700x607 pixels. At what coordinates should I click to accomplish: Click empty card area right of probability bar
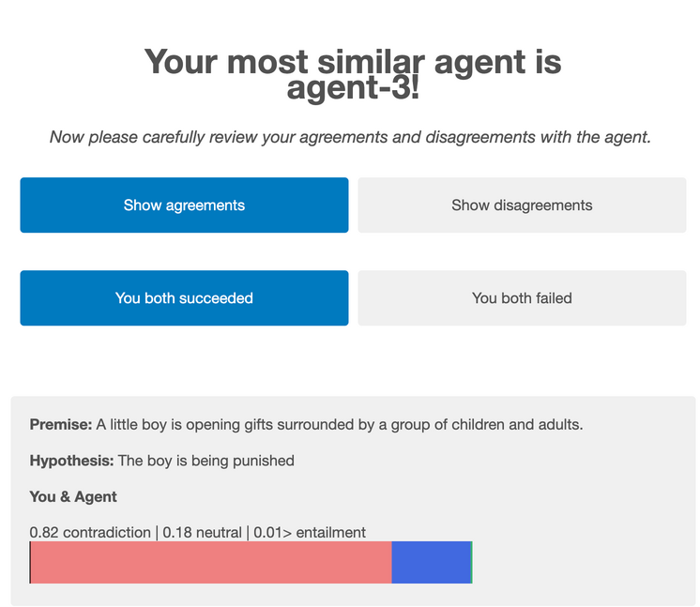[x=582, y=562]
